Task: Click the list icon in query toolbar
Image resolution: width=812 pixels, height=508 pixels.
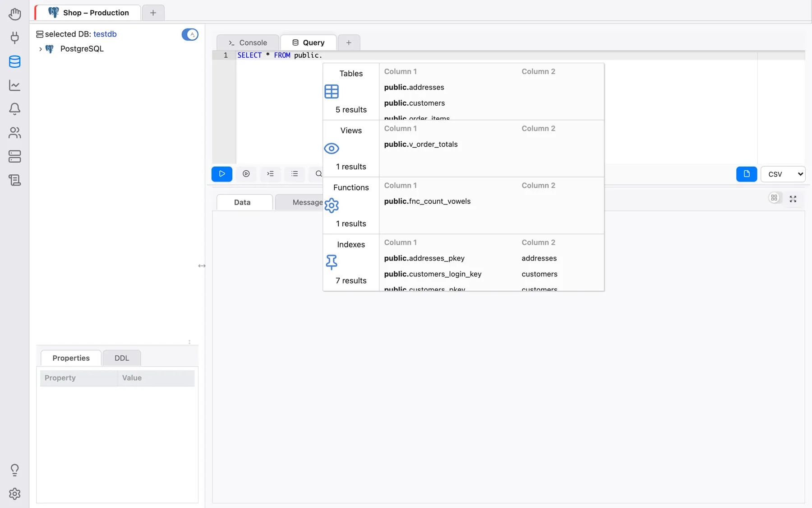Action: pyautogui.click(x=295, y=174)
